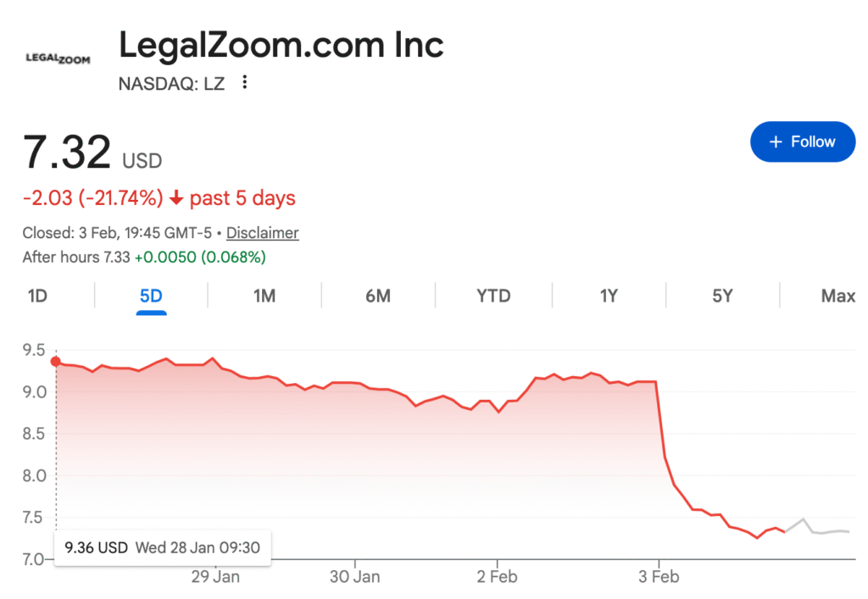The width and height of the screenshot is (868, 599).
Task: Select the Max time range tab
Action: (837, 296)
